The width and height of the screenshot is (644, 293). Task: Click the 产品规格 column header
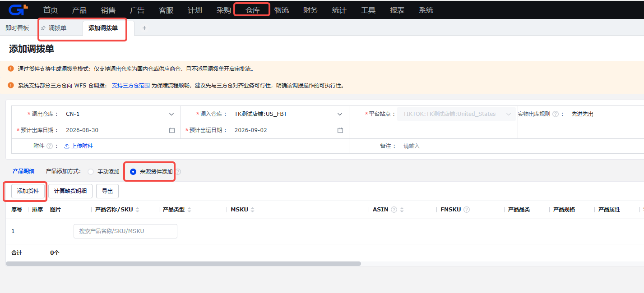pos(564,210)
